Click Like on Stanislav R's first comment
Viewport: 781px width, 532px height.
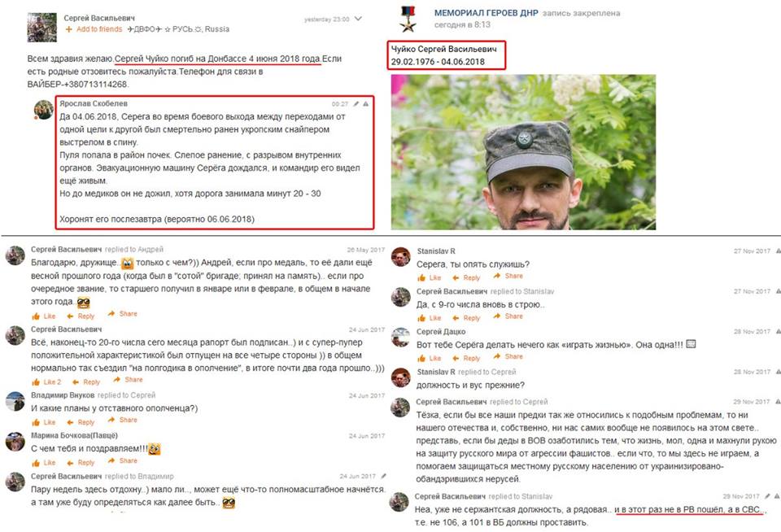tap(430, 277)
